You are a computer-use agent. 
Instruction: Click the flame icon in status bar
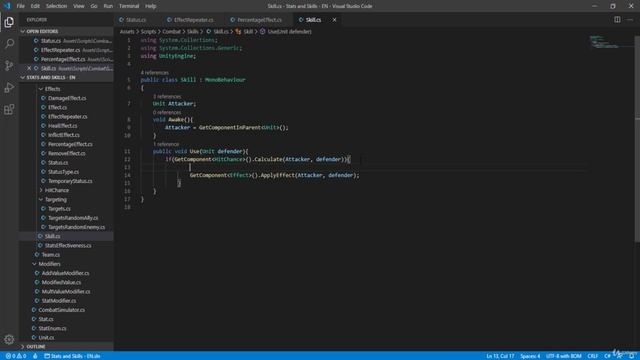point(35,356)
